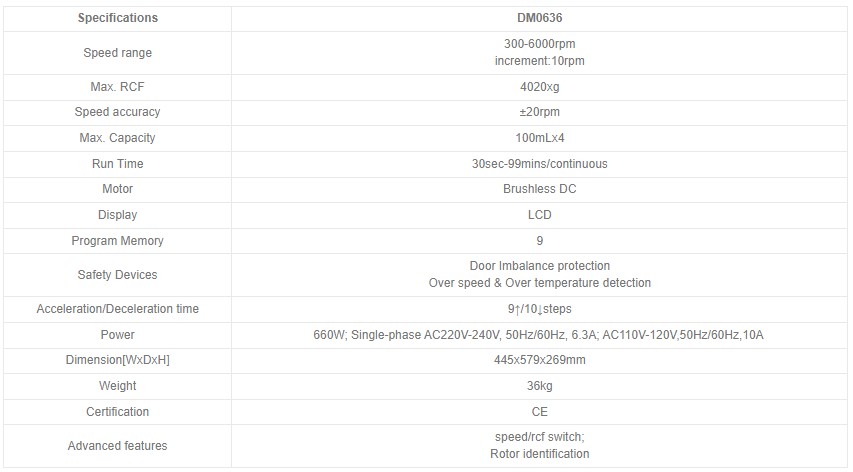This screenshot has height=472, width=853.
Task: Click the ±20rpm speed accuracy value
Action: pos(539,112)
